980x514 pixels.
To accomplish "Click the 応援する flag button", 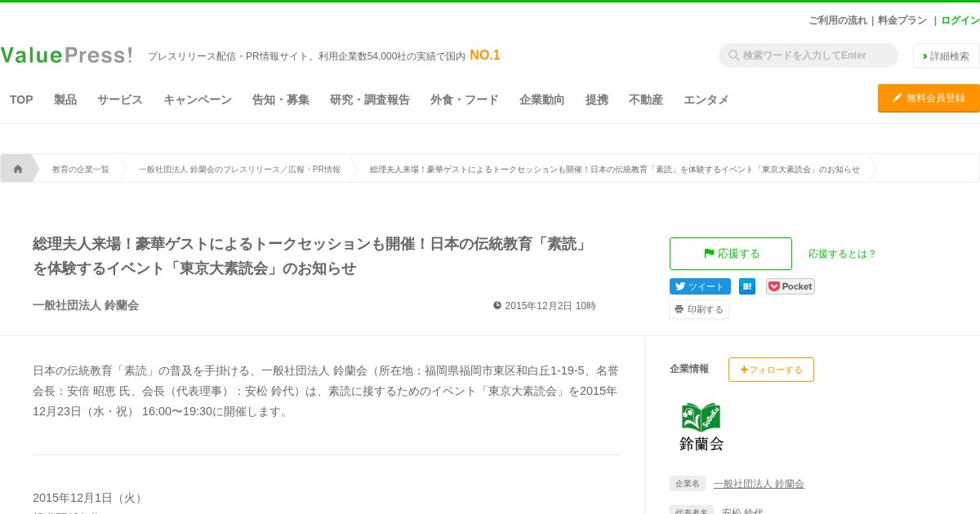I will [x=731, y=254].
